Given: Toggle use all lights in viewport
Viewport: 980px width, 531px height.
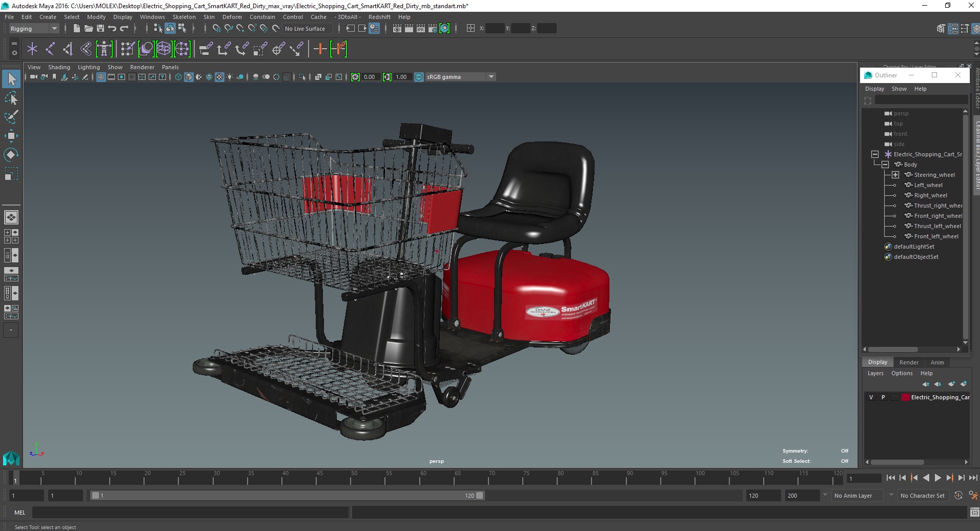Looking at the screenshot, I should pos(230,77).
